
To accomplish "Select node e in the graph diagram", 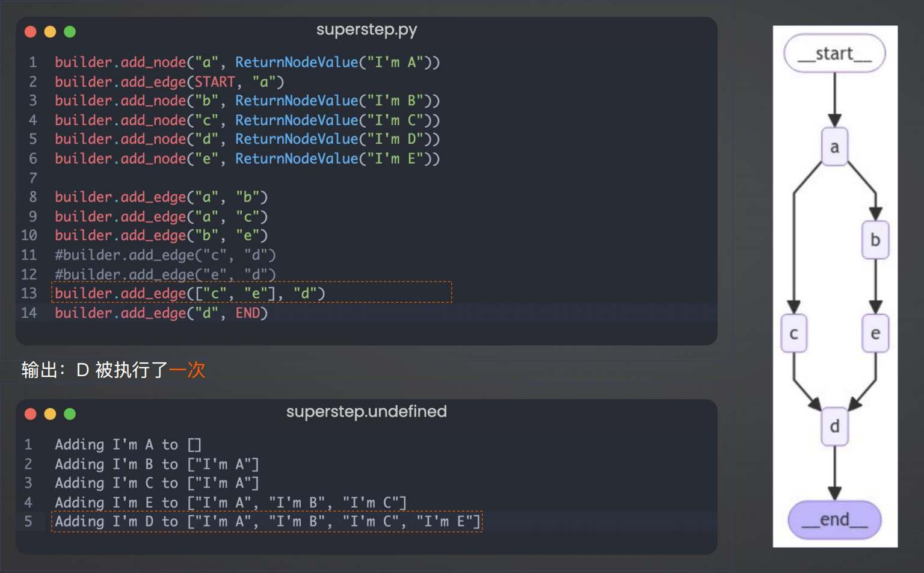I will 875,333.
